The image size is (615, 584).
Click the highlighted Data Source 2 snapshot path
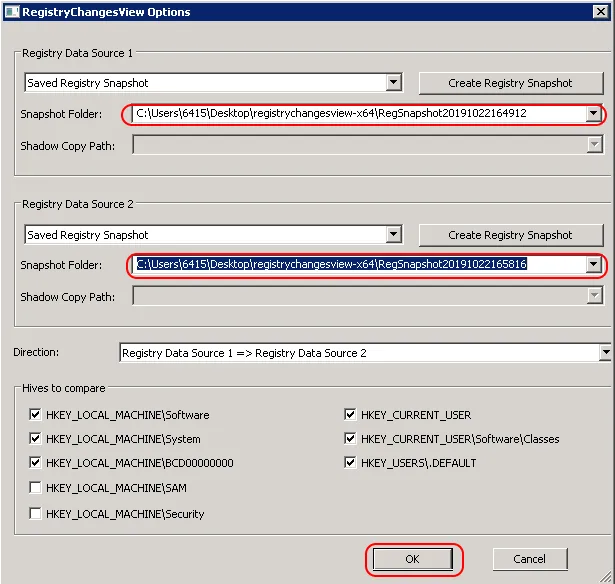[332, 265]
